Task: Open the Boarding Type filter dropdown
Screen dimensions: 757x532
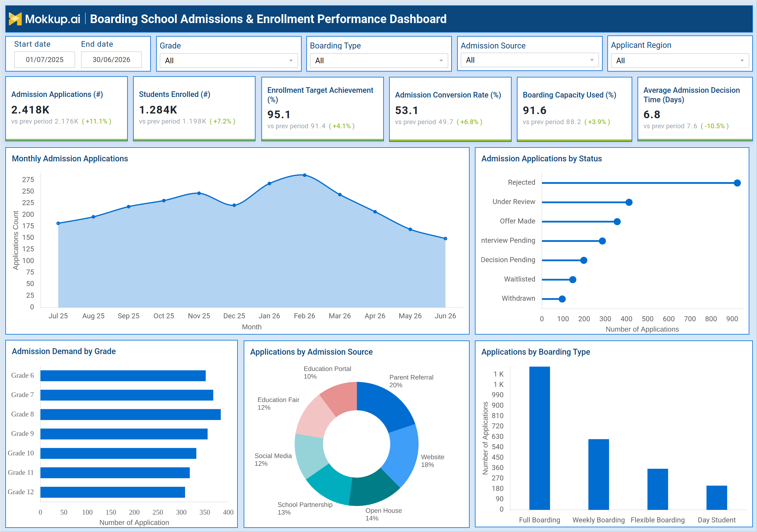Action: point(379,61)
